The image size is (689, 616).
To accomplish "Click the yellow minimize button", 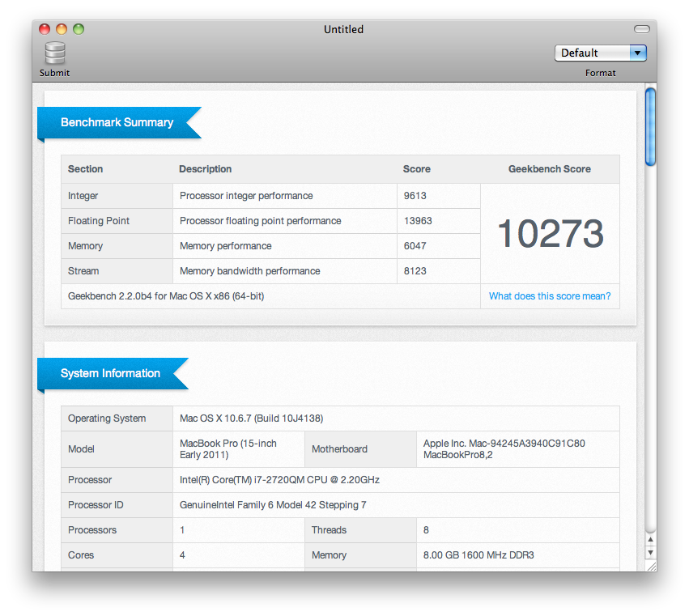I will click(62, 29).
